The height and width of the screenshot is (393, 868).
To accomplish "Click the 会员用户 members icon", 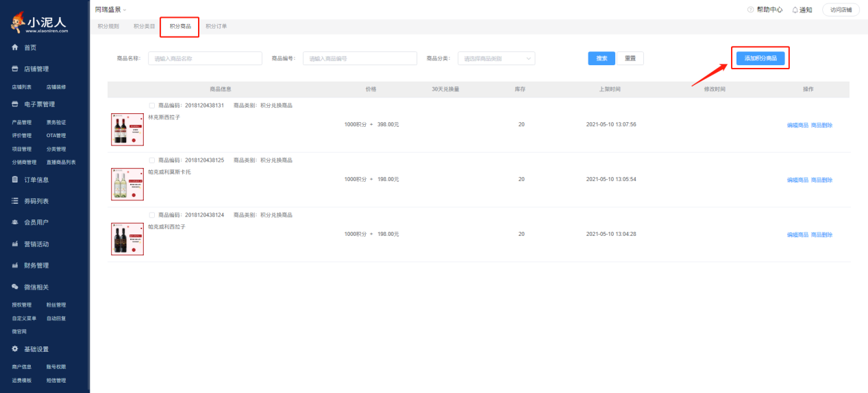I will point(14,222).
